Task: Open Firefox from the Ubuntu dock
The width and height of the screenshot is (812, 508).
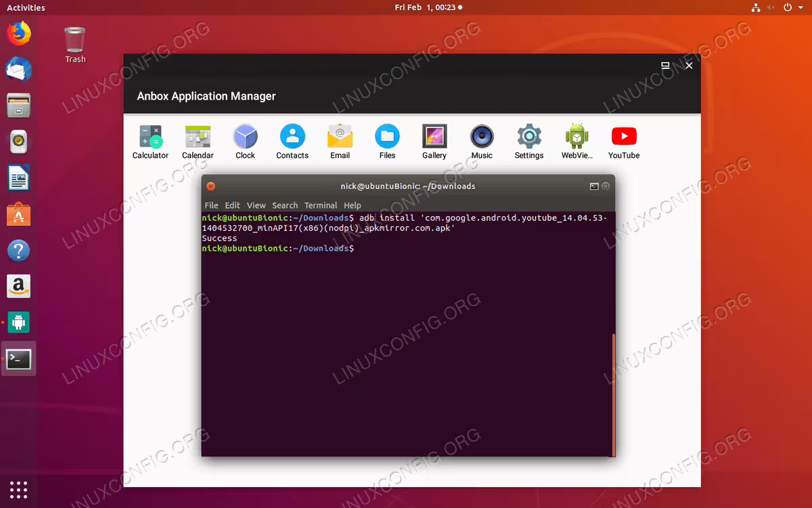Action: click(18, 33)
